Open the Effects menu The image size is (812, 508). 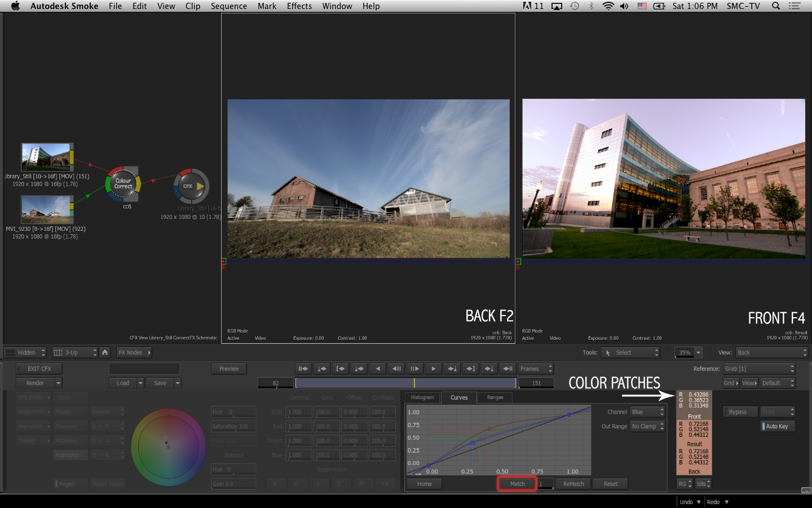coord(299,6)
